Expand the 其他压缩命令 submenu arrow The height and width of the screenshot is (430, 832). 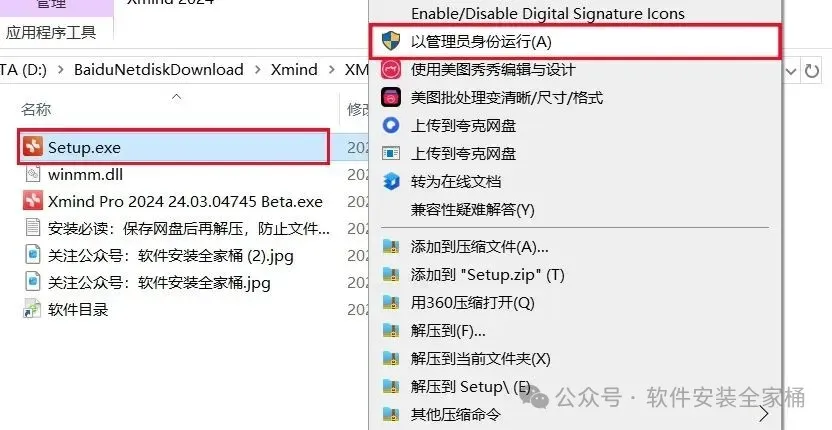click(764, 413)
